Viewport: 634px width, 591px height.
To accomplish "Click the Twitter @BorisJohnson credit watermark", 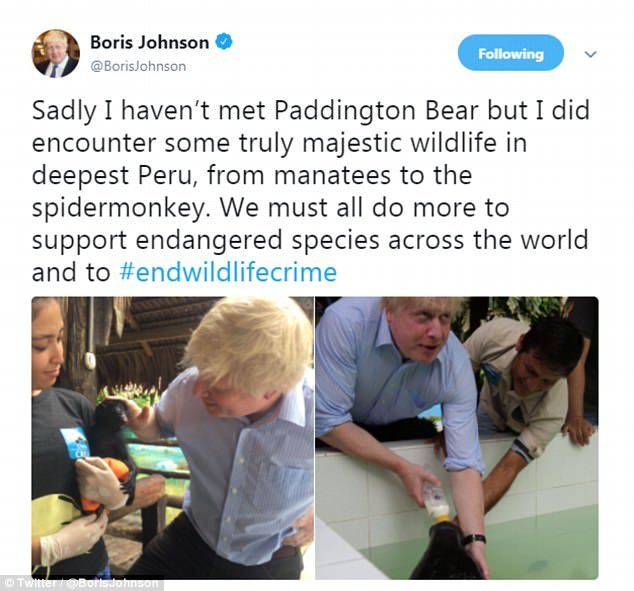I will [82, 583].
